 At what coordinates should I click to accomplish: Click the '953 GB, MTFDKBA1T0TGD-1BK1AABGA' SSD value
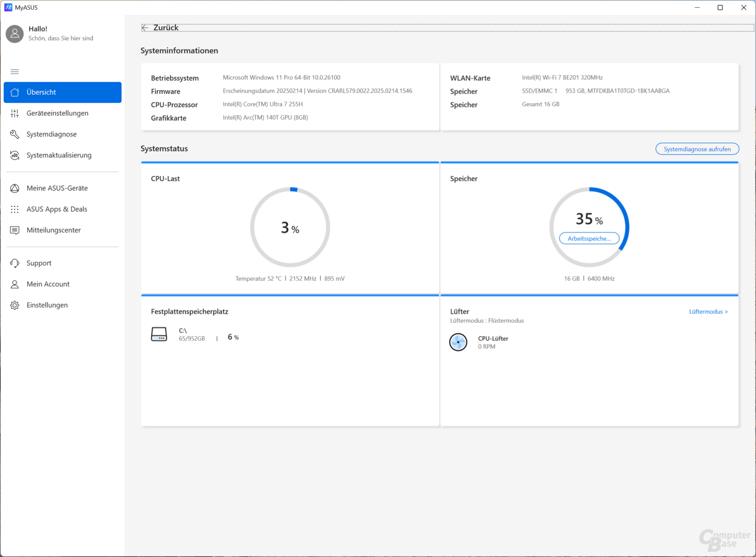click(x=617, y=91)
